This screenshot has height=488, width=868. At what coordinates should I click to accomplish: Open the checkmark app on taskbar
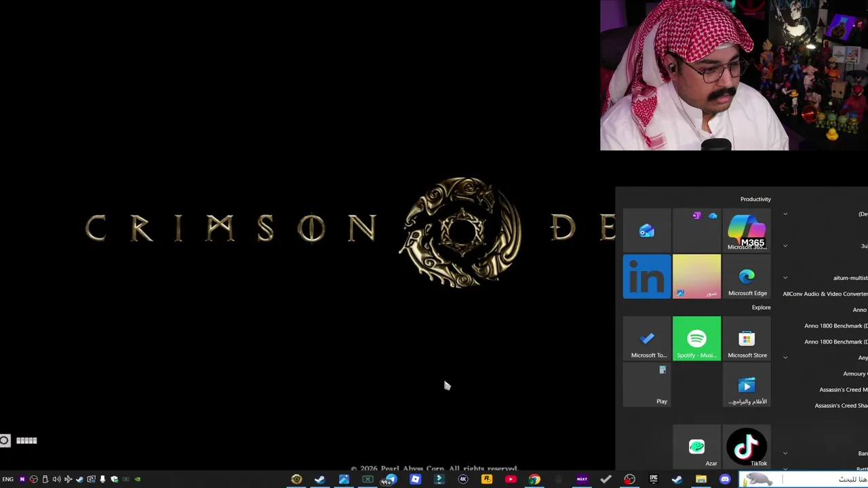tap(606, 479)
